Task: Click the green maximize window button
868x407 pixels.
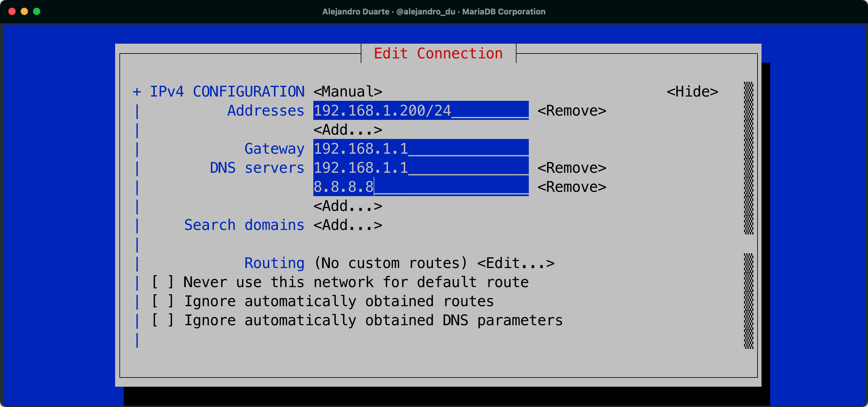Action: 37,11
